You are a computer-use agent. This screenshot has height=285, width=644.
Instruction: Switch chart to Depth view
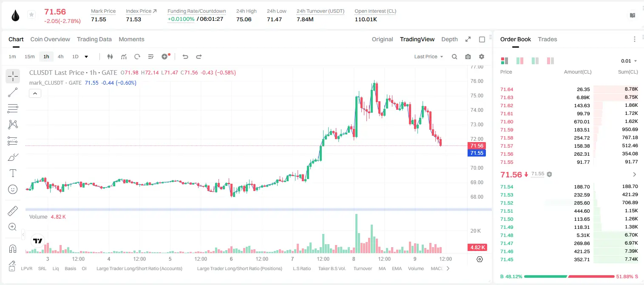pyautogui.click(x=449, y=39)
